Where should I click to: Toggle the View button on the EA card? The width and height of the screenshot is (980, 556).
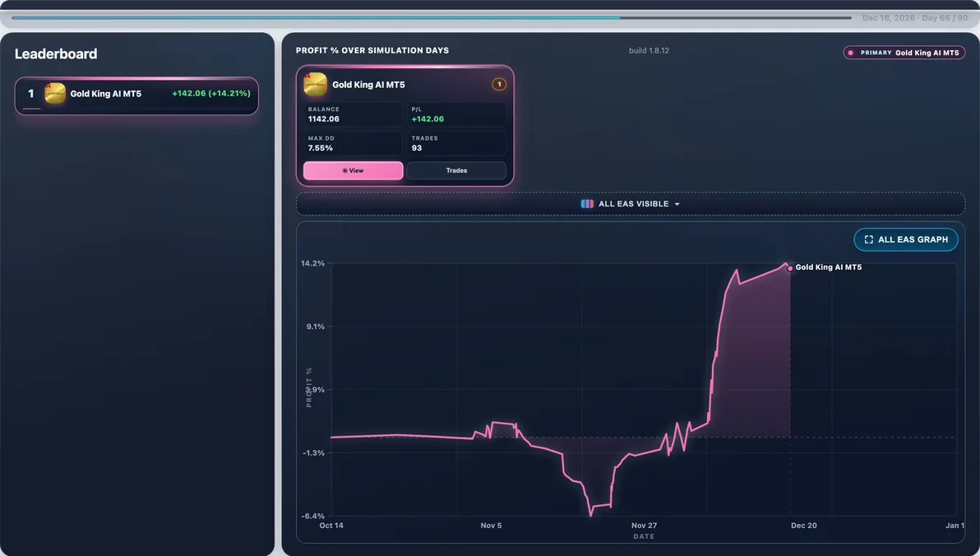(354, 170)
